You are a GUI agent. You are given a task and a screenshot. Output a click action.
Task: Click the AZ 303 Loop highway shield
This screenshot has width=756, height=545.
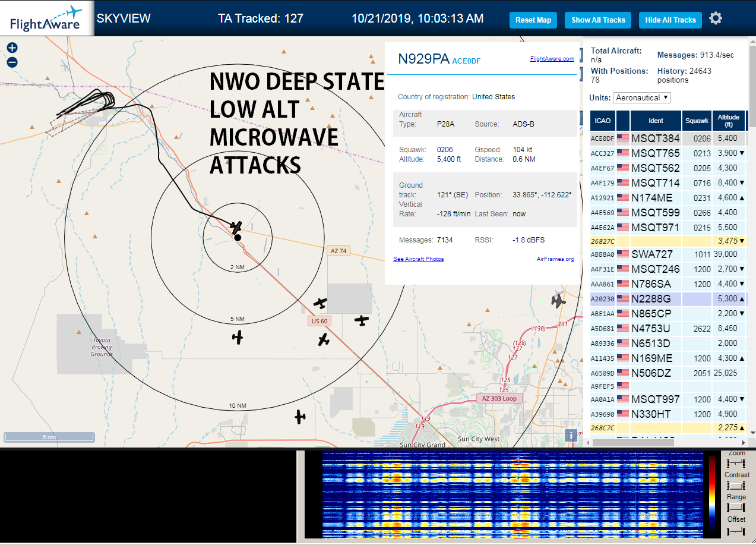(499, 398)
